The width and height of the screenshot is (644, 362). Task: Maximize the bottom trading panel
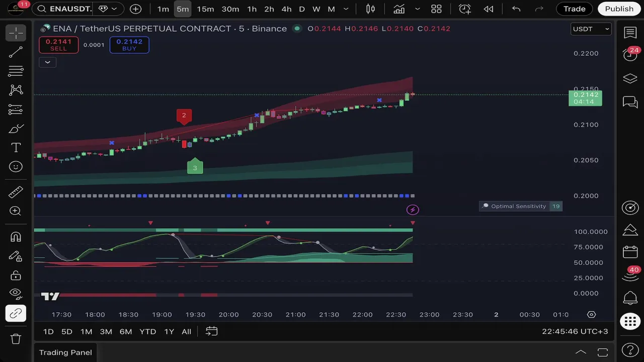pos(603,352)
